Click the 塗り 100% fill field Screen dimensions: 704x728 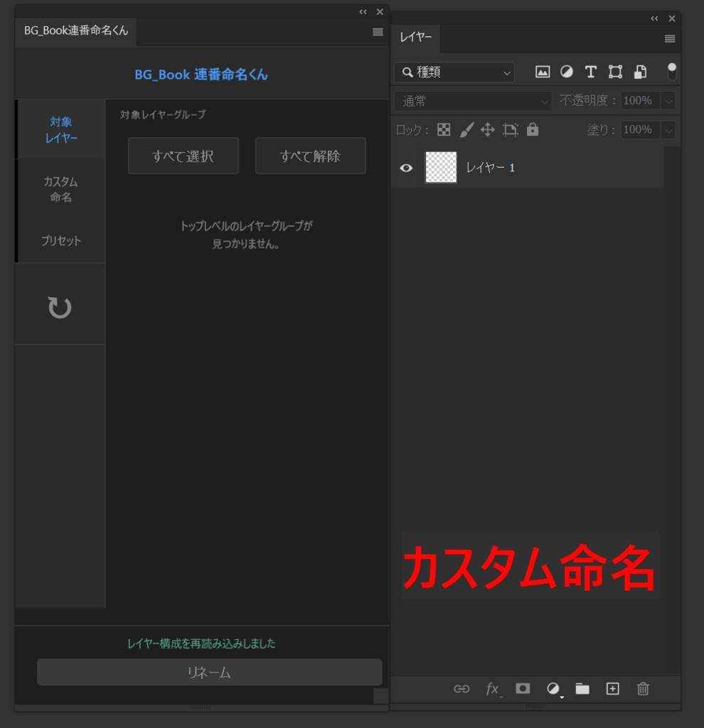point(640,129)
